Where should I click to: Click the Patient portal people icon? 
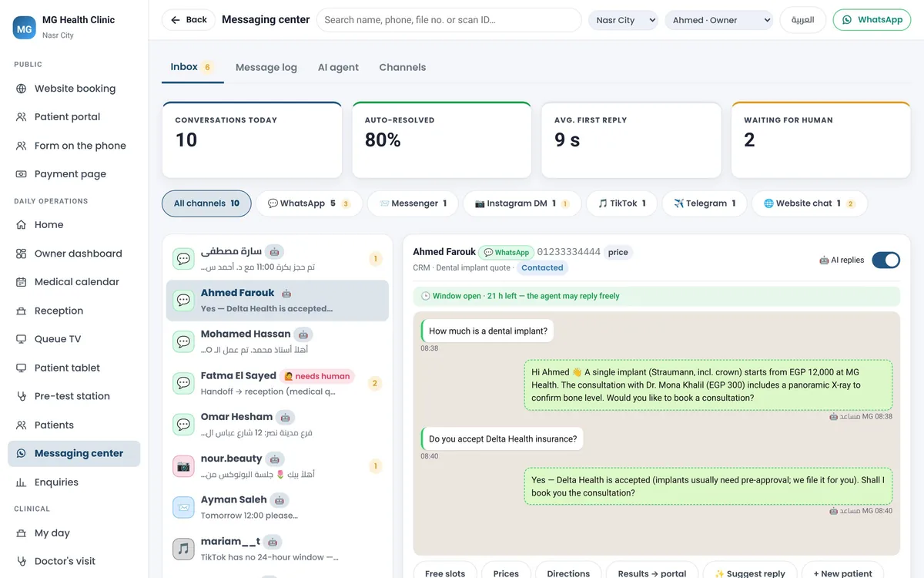point(21,117)
